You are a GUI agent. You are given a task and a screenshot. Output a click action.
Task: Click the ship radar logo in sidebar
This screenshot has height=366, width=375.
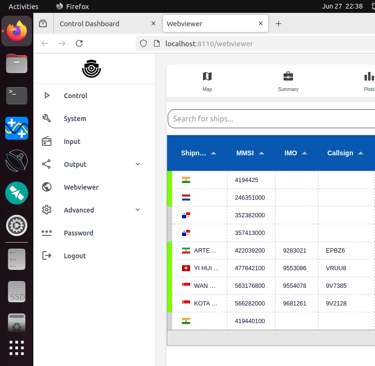click(x=91, y=69)
